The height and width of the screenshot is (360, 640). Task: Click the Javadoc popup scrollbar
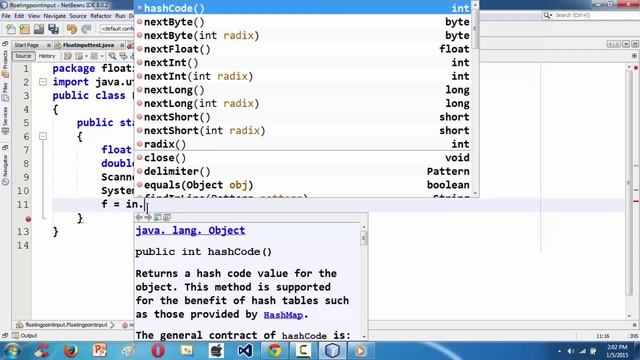[364, 282]
